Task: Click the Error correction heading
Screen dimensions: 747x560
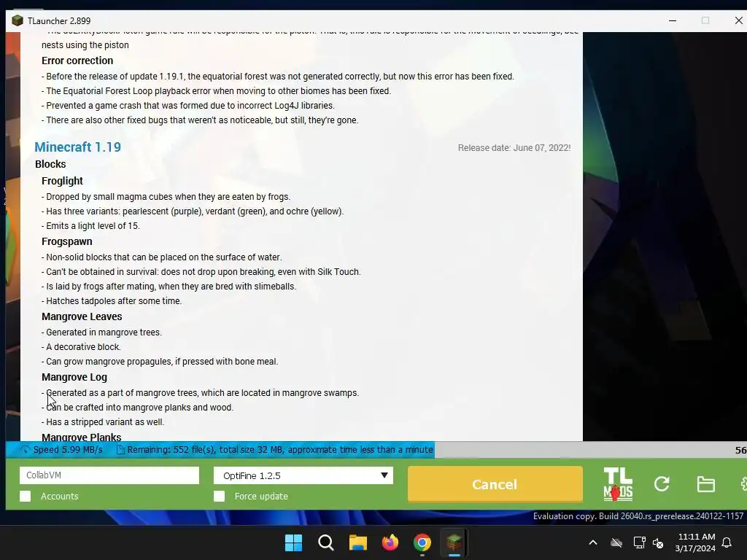Action: [77, 61]
